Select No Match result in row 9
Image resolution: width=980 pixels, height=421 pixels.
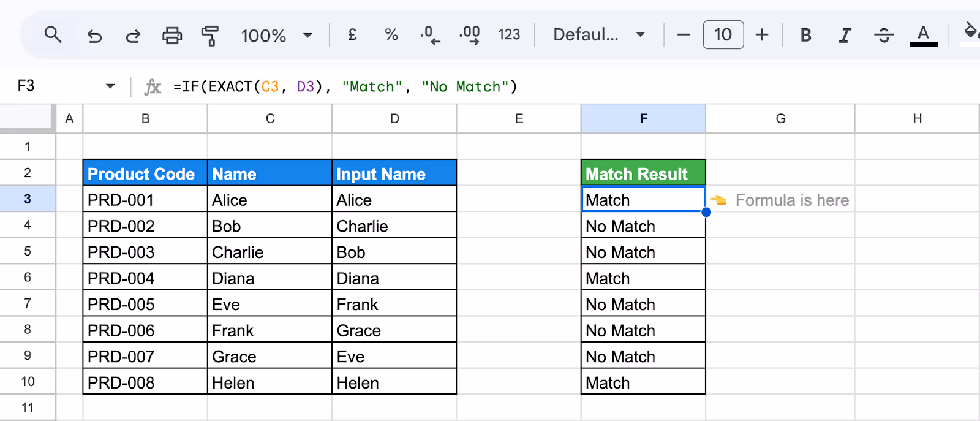(643, 357)
